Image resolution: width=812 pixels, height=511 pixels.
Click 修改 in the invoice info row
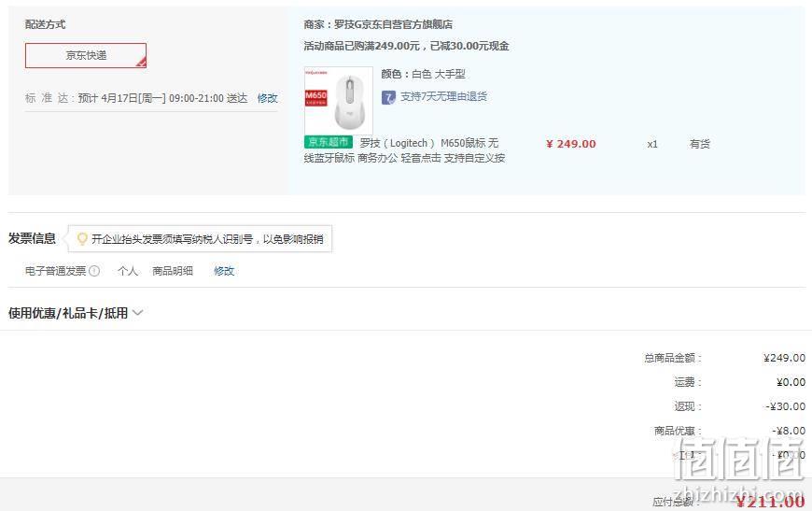tap(224, 271)
